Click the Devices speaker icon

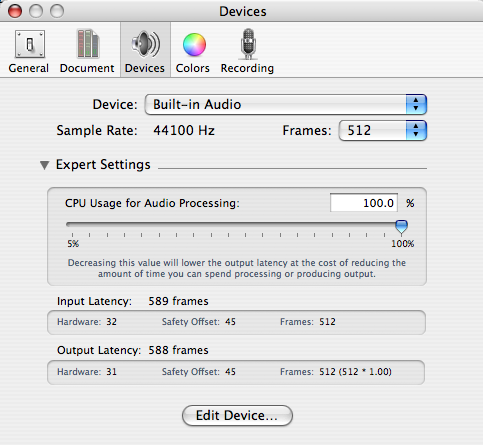[146, 44]
